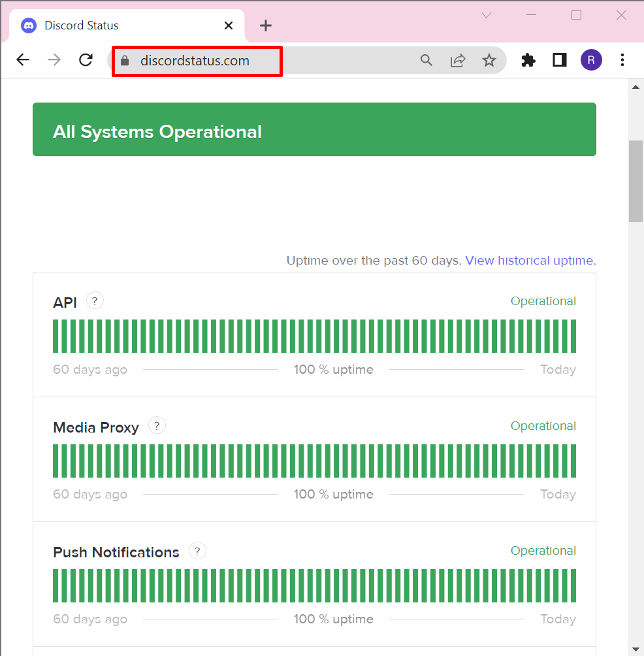The image size is (644, 656).
Task: Share this page via share icon
Action: [458, 60]
